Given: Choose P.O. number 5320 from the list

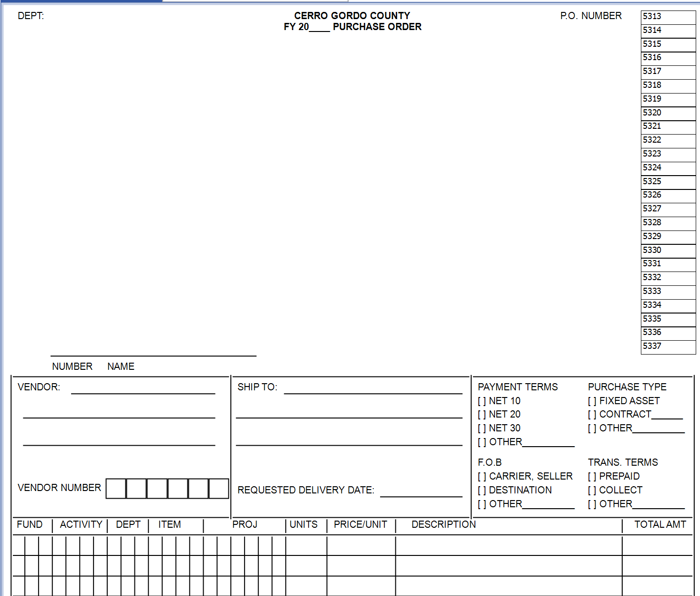Looking at the screenshot, I should point(668,113).
